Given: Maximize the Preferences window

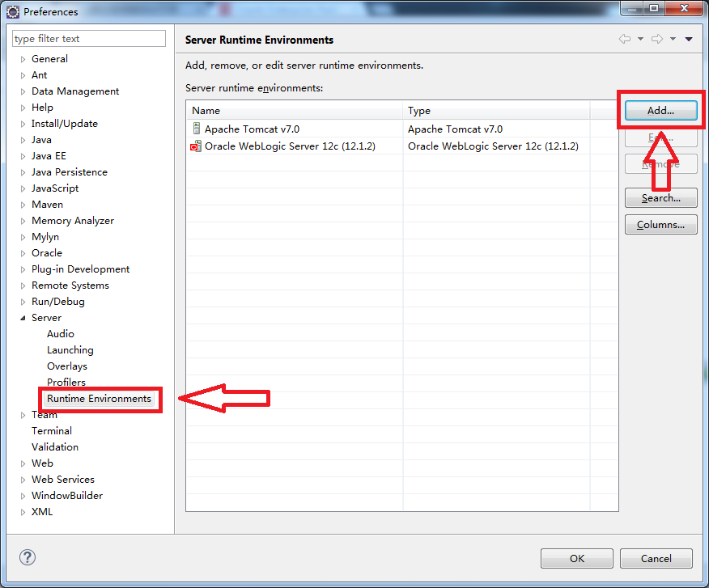Looking at the screenshot, I should (x=654, y=8).
